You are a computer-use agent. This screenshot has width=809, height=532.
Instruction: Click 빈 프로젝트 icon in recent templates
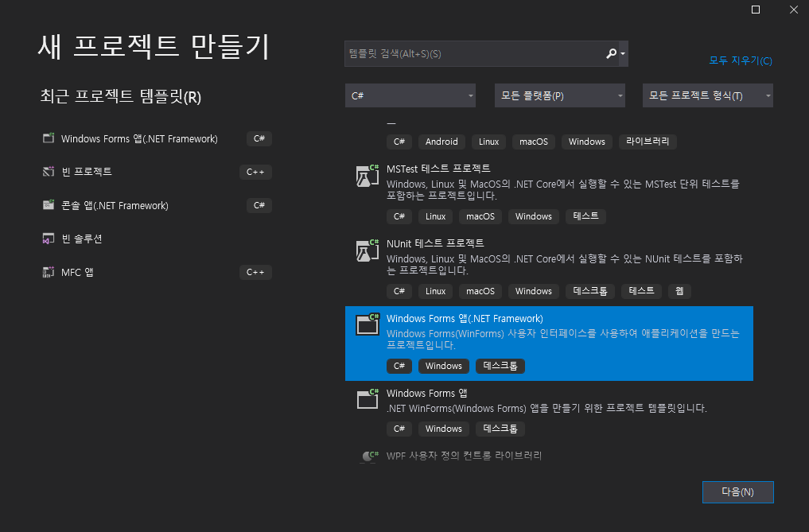click(49, 171)
